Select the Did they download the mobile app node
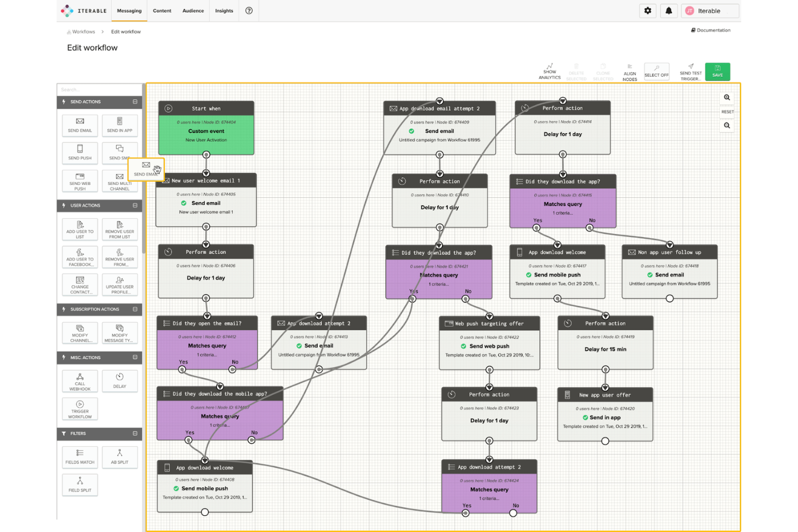Image resolution: width=798 pixels, height=532 pixels. [220, 413]
